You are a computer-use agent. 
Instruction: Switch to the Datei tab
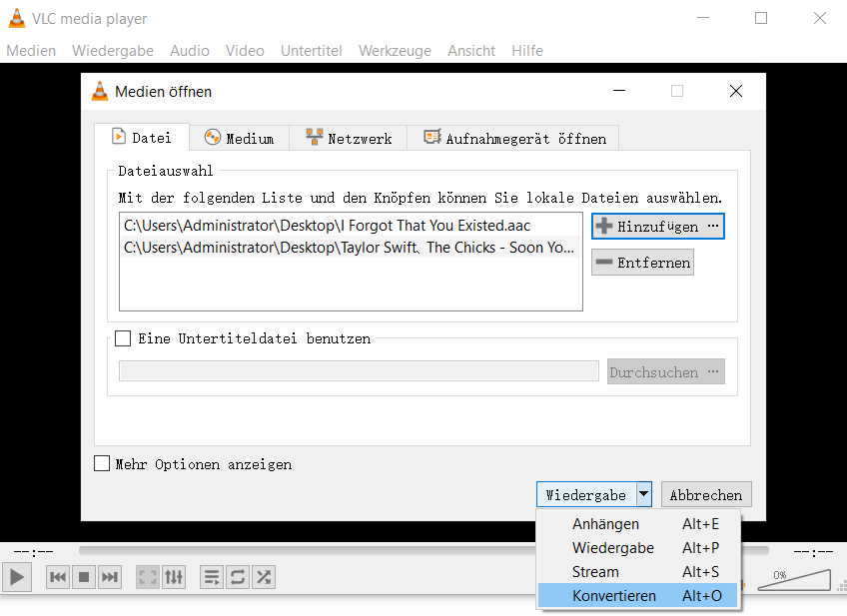coord(142,138)
